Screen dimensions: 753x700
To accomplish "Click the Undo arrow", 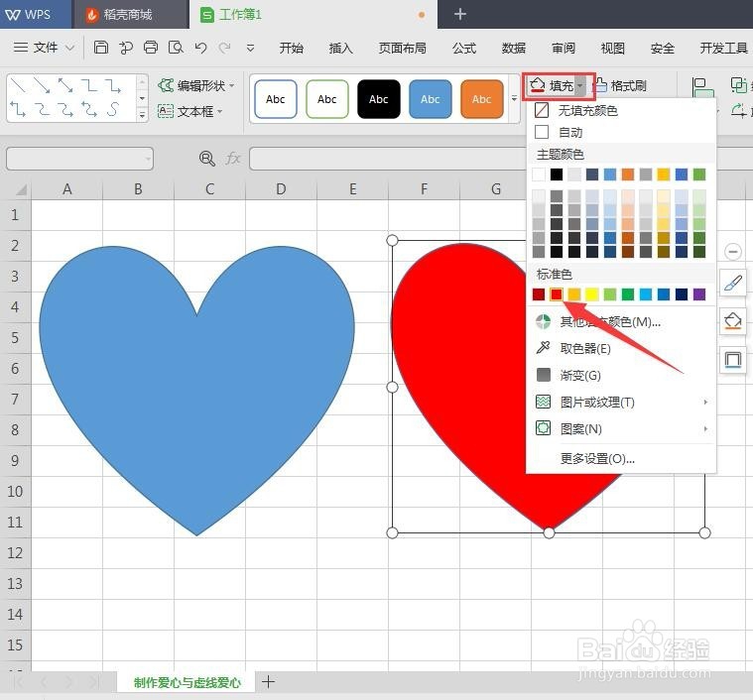I will coord(200,47).
